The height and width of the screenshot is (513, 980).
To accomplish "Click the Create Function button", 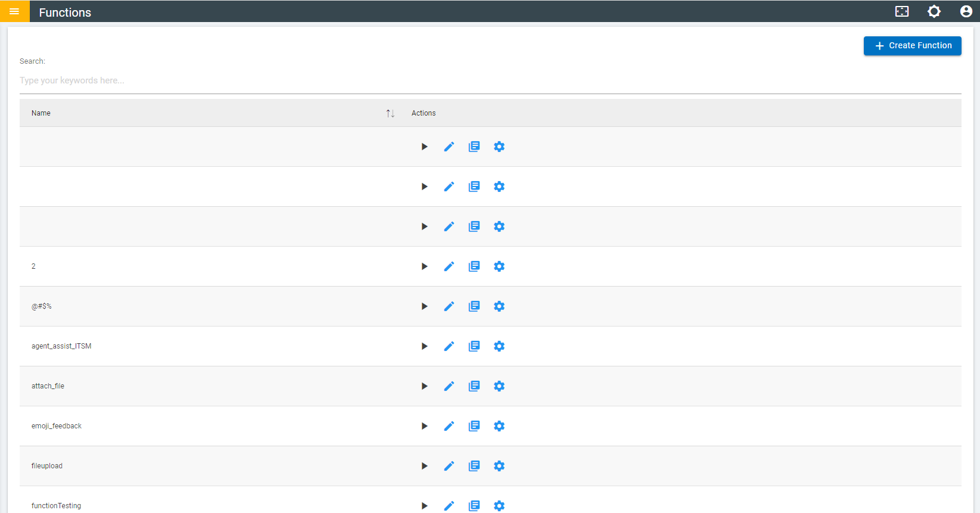I will [913, 46].
